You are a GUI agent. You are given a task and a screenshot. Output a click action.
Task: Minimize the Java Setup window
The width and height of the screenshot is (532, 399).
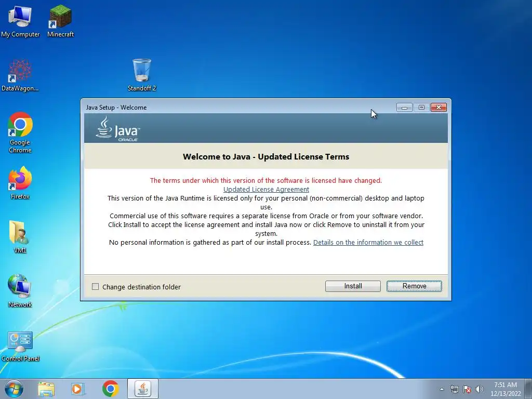pyautogui.click(x=404, y=108)
